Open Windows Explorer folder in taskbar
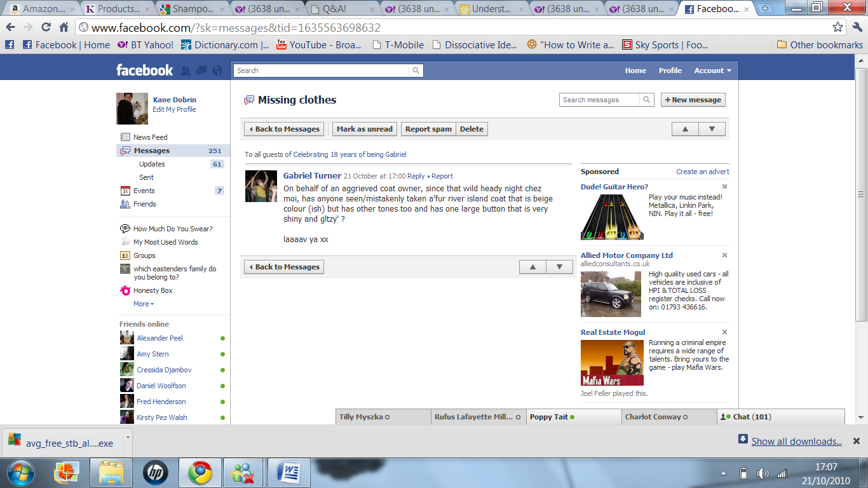The image size is (868, 488). click(110, 473)
